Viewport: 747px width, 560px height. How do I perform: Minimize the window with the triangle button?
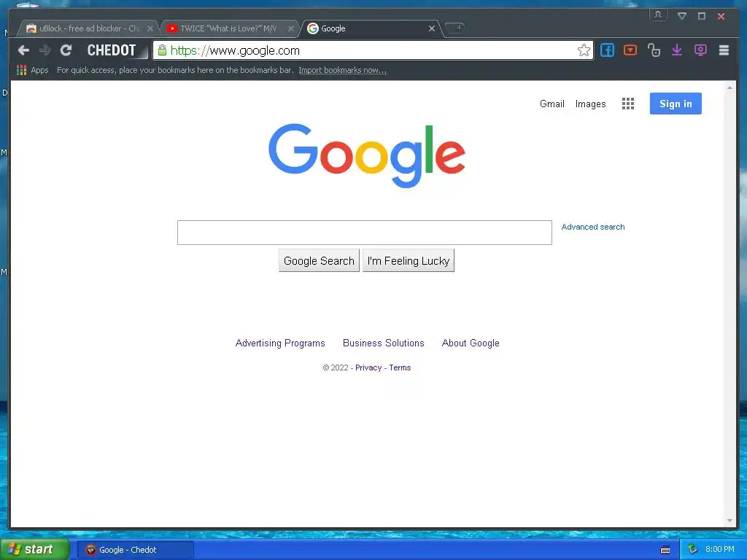pos(682,16)
